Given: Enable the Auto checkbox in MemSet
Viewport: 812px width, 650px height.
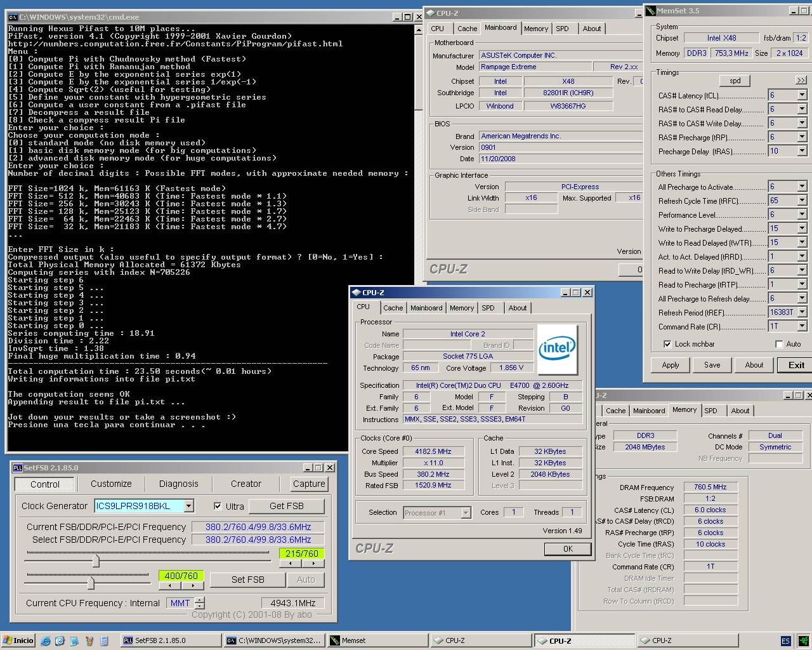Looking at the screenshot, I should click(x=779, y=344).
